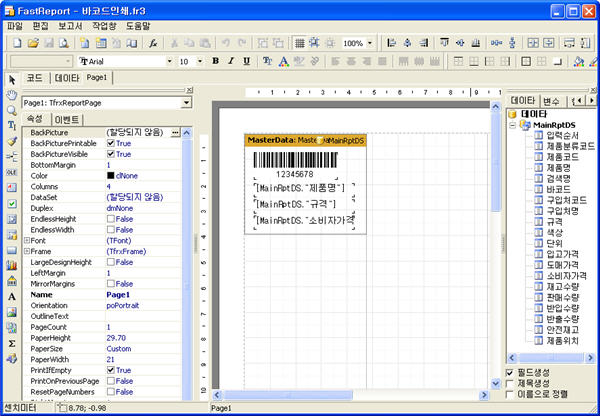This screenshot has width=600, height=416.
Task: Enable MirrorMargins checkbox
Action: (x=111, y=284)
